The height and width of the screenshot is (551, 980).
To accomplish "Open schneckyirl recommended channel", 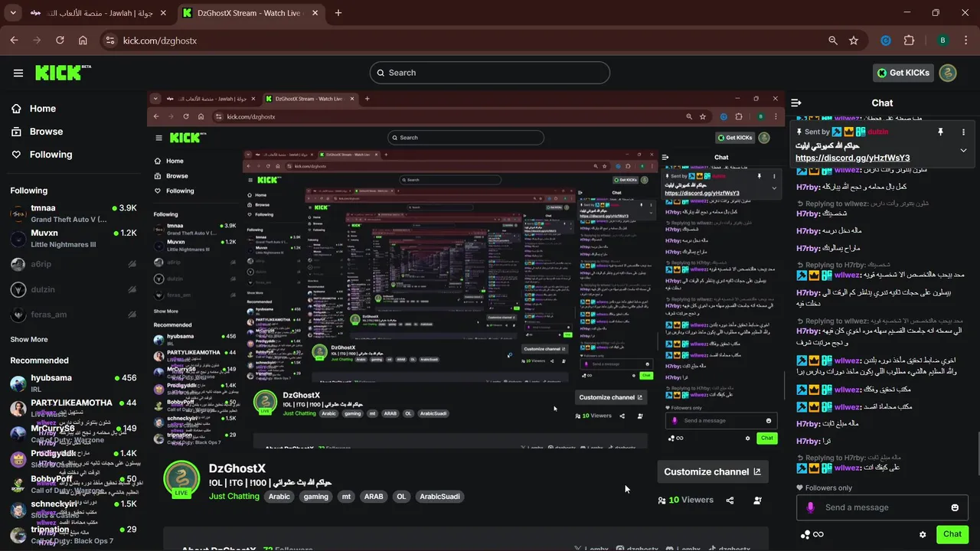I will coord(73,509).
